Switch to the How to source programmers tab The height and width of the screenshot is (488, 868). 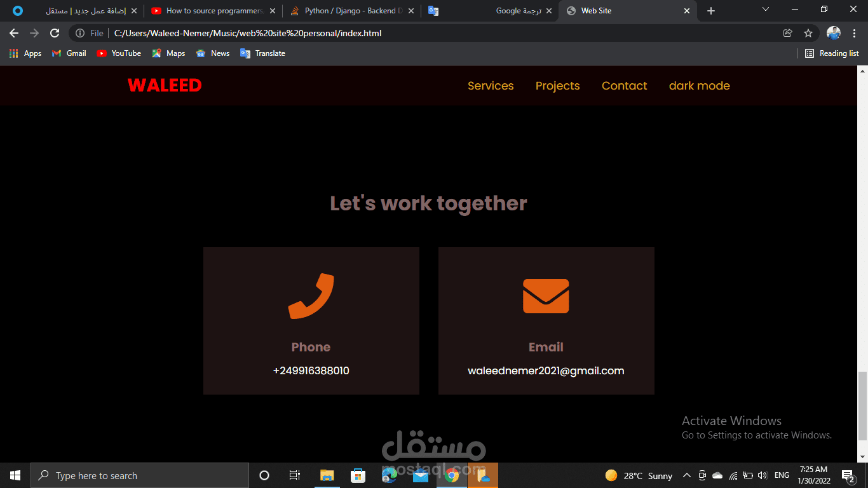pyautogui.click(x=213, y=11)
